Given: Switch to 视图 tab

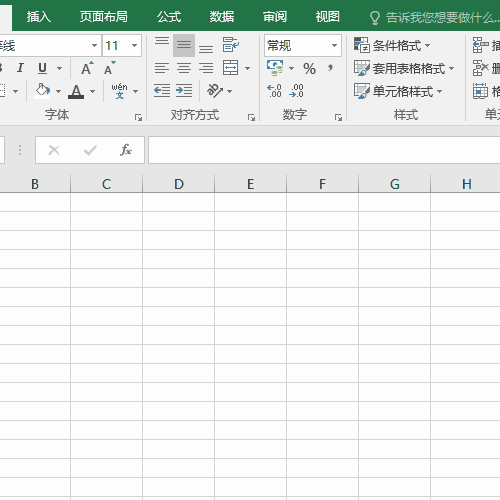Looking at the screenshot, I should pyautogui.click(x=328, y=17).
